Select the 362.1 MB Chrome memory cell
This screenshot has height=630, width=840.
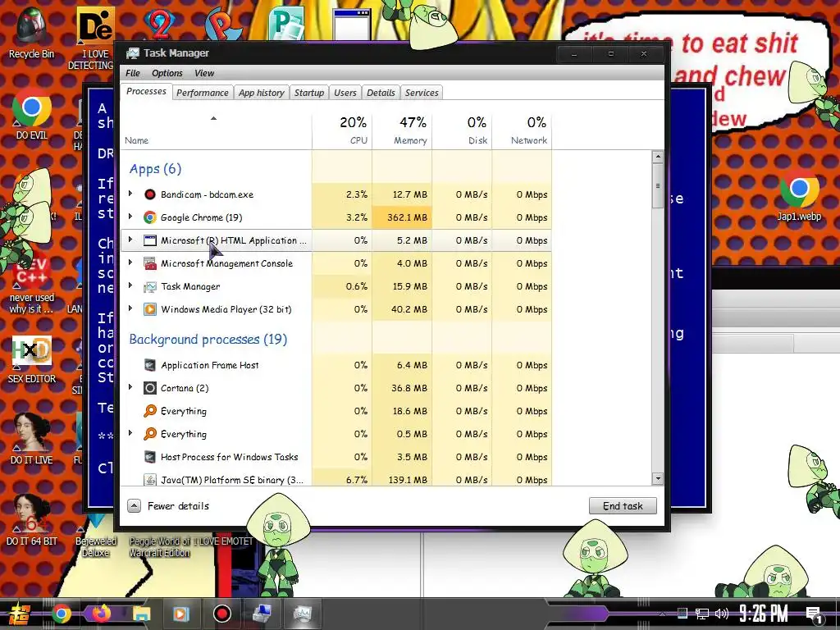402,217
